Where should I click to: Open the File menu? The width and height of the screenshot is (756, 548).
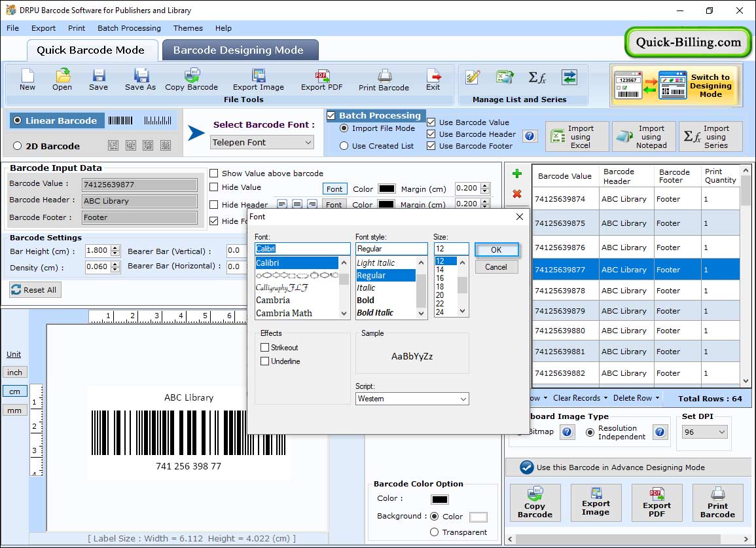pos(12,28)
